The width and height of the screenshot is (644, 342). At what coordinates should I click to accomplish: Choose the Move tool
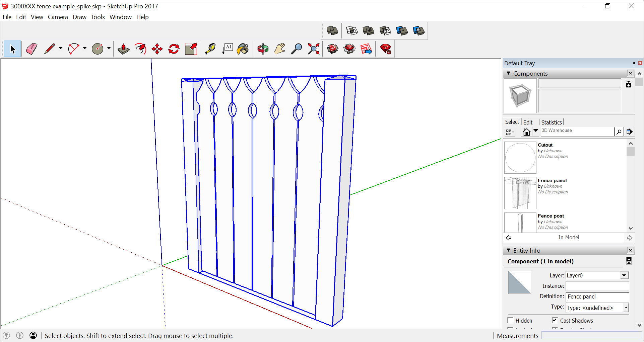click(x=157, y=49)
